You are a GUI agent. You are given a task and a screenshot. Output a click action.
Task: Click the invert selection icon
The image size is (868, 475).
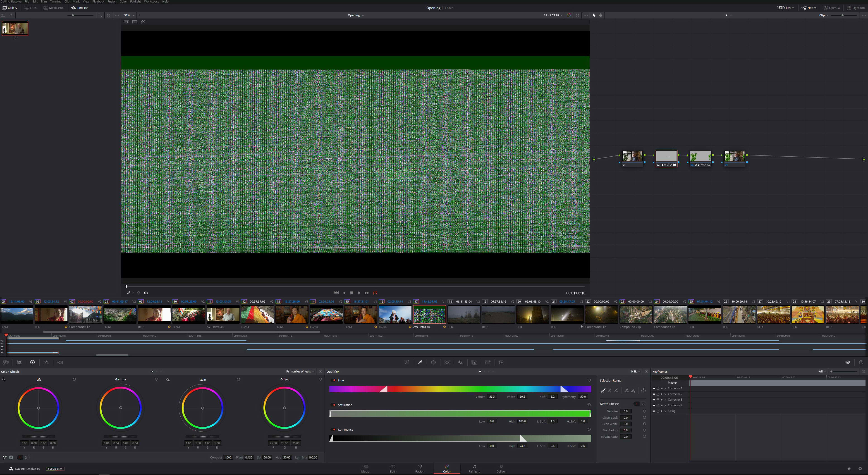[643, 390]
